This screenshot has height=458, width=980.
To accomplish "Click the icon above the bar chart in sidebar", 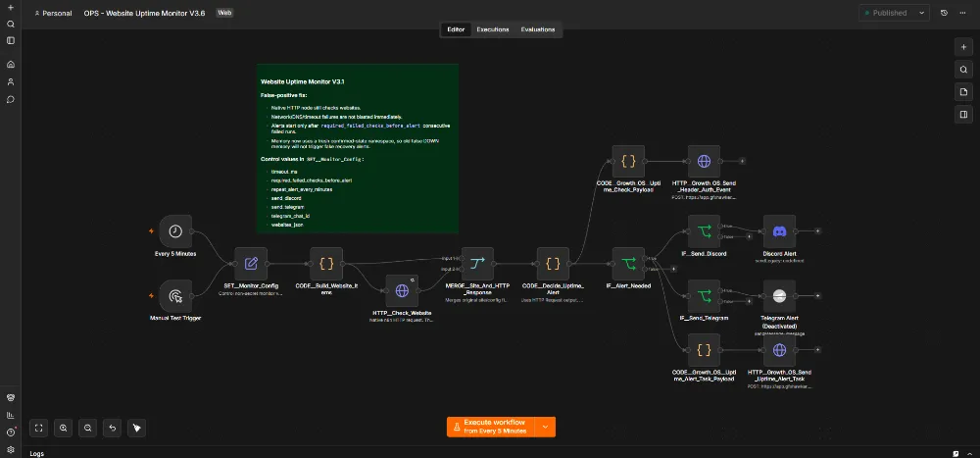I will (x=11, y=398).
